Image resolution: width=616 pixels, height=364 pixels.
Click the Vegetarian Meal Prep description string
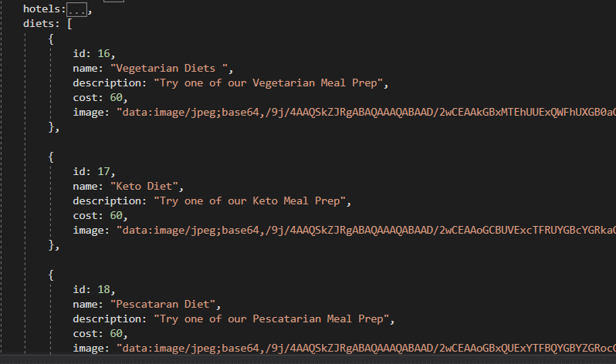coord(268,83)
